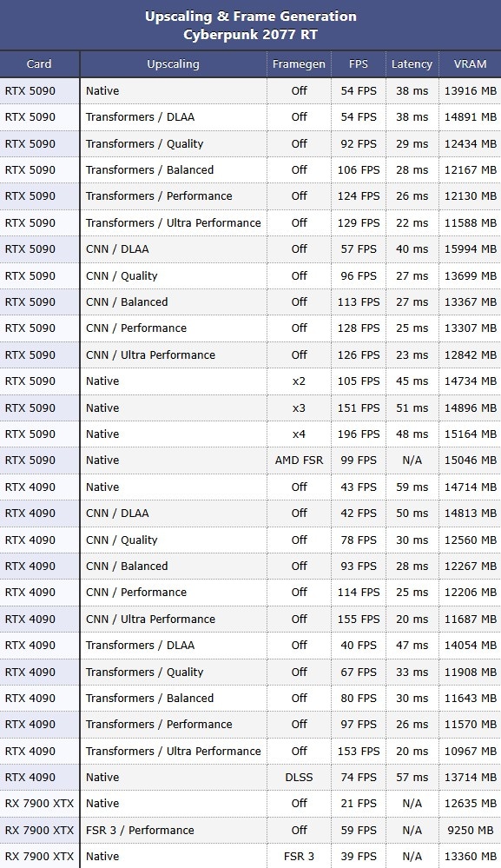Click the VRAM column header
Viewport: 501px width, 868px height.
click(x=470, y=64)
